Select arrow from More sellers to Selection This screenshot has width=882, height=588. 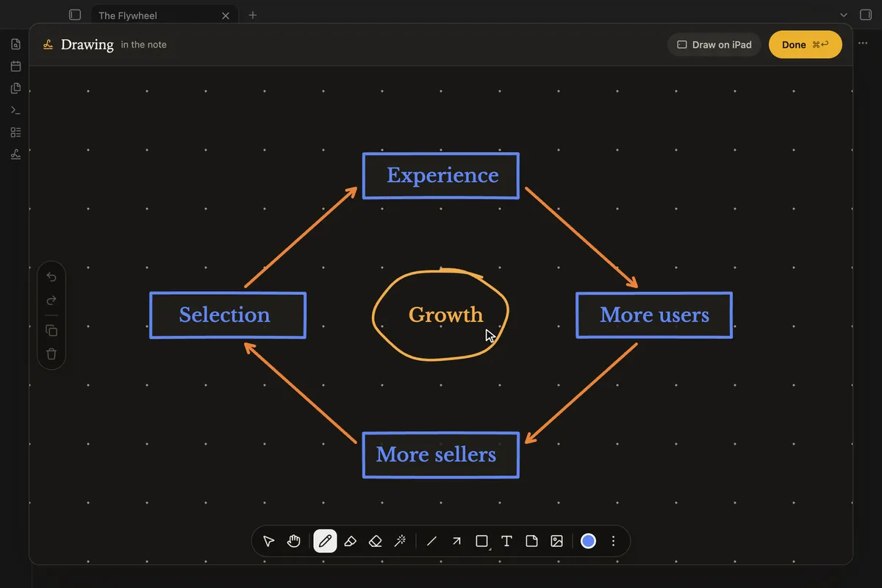(301, 392)
